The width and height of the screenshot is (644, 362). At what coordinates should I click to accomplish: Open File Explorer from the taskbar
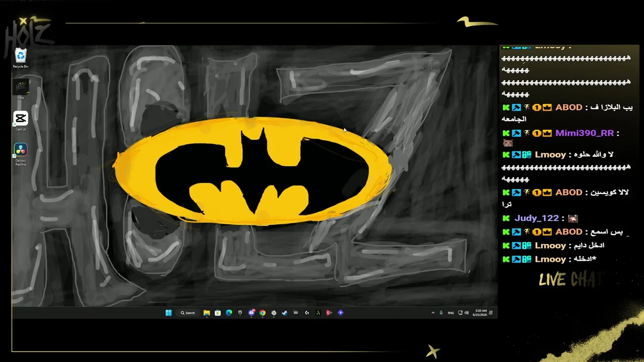coord(207,313)
